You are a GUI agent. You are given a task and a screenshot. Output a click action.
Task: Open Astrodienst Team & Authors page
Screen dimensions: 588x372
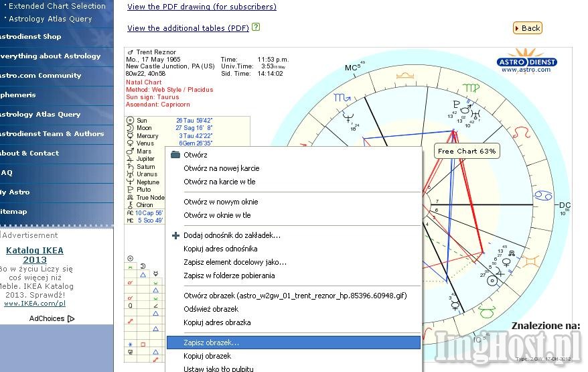(52, 133)
